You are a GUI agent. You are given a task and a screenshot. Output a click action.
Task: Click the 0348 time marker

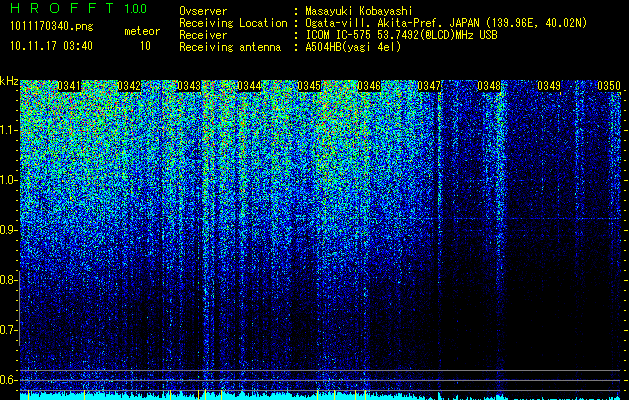pyautogui.click(x=489, y=86)
